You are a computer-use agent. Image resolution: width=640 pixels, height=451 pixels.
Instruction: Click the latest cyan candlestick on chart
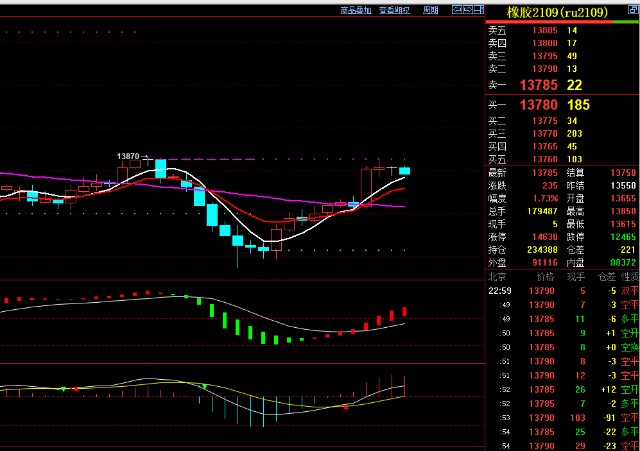(405, 171)
